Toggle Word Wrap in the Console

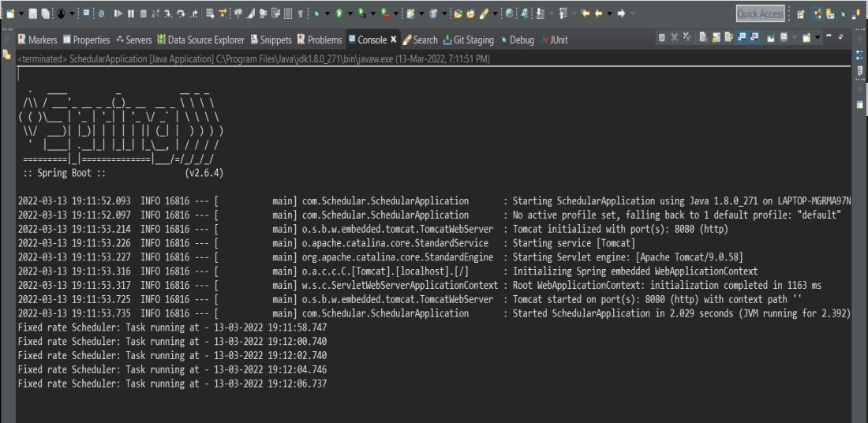[x=728, y=37]
